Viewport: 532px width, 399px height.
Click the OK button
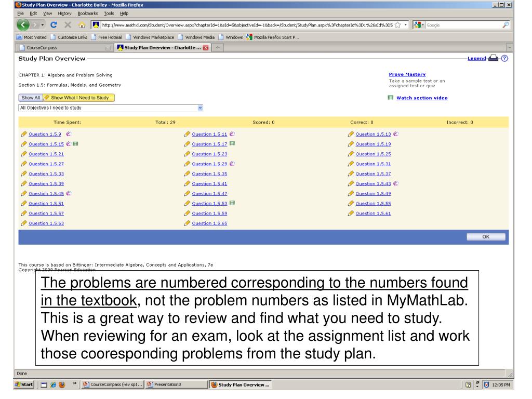[x=486, y=237]
